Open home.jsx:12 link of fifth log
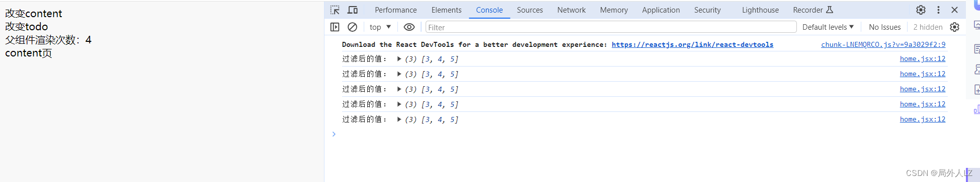 pyautogui.click(x=923, y=119)
